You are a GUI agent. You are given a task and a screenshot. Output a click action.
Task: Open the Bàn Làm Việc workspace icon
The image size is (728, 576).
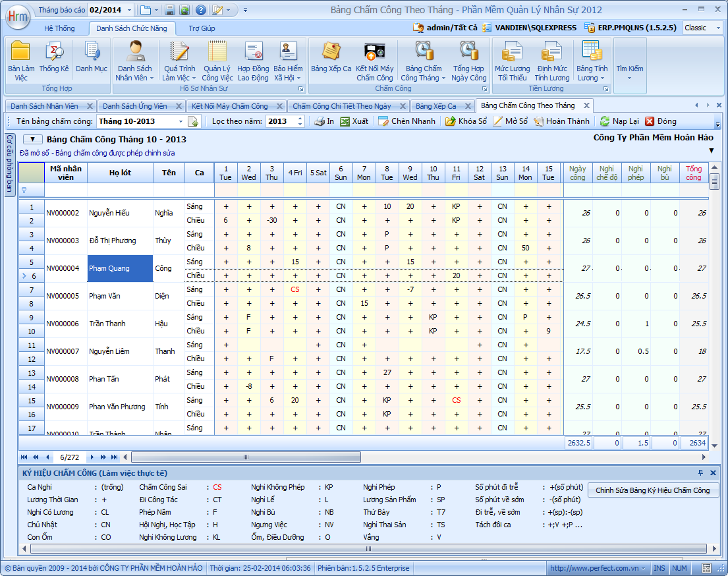21,61
